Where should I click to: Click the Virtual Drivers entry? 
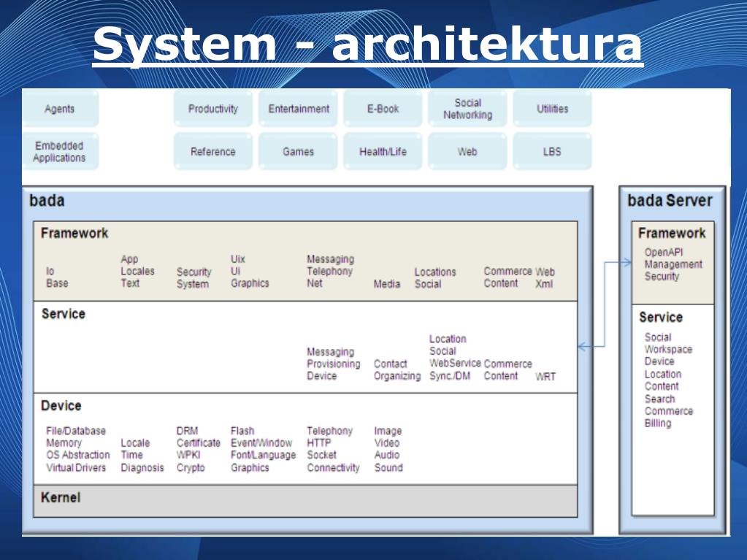(76, 467)
